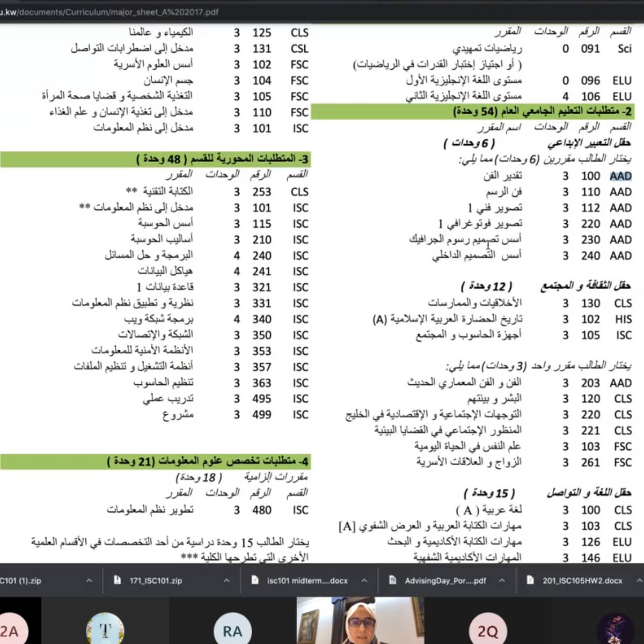This screenshot has width=644, height=644.
Task: Click course number 130 'الأخلاقيات والممارسات'
Action: click(590, 303)
